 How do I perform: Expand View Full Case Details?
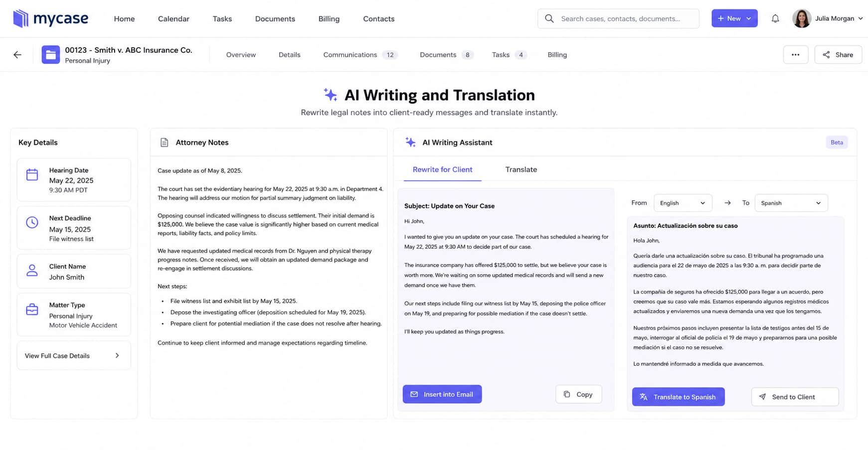click(x=74, y=355)
